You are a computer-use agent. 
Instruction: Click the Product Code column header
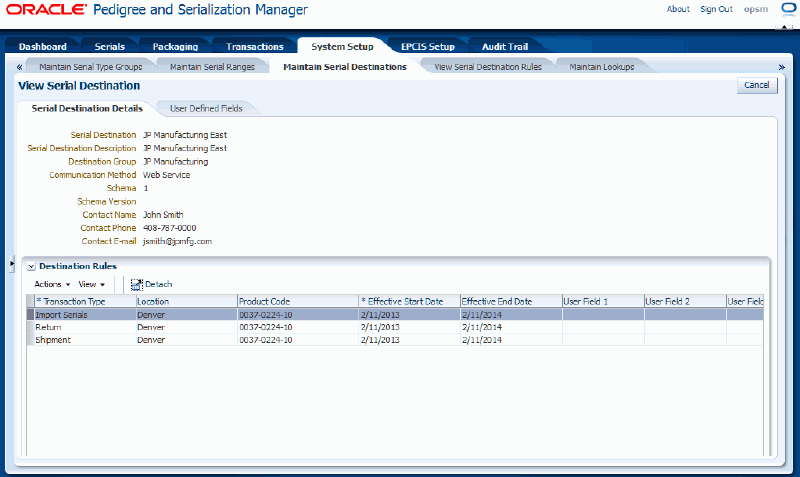tap(298, 302)
